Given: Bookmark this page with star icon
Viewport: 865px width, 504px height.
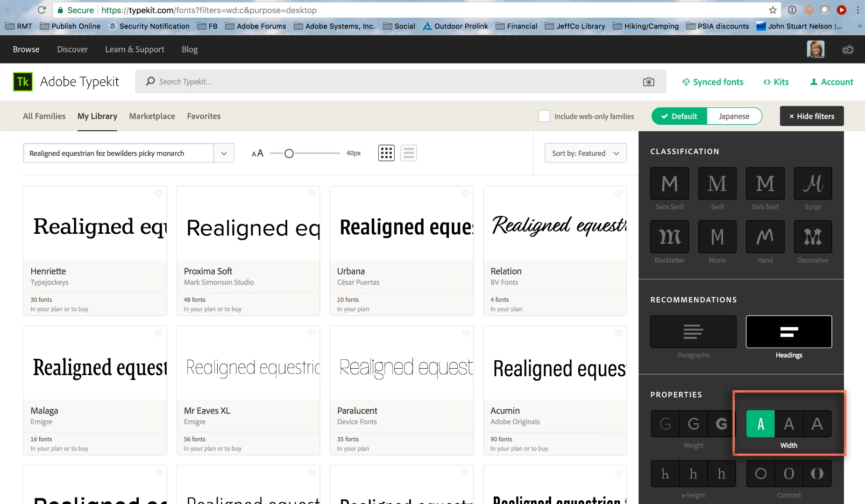Looking at the screenshot, I should coord(773,10).
